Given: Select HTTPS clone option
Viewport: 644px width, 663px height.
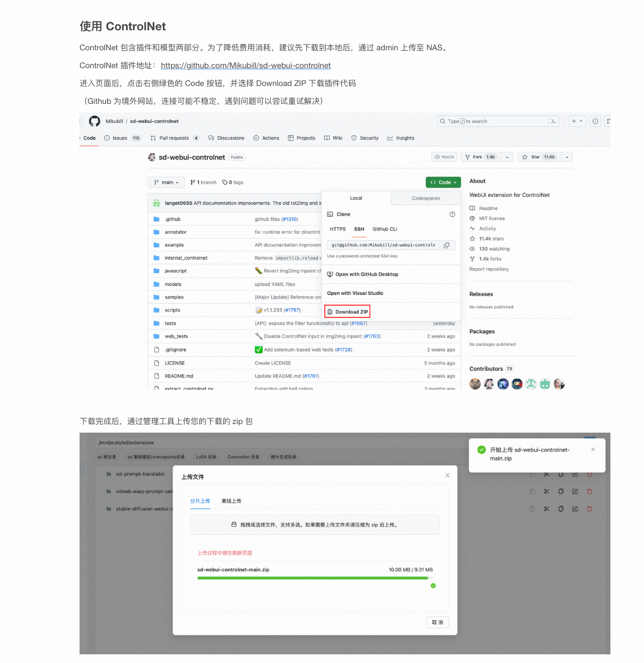Looking at the screenshot, I should (x=338, y=229).
